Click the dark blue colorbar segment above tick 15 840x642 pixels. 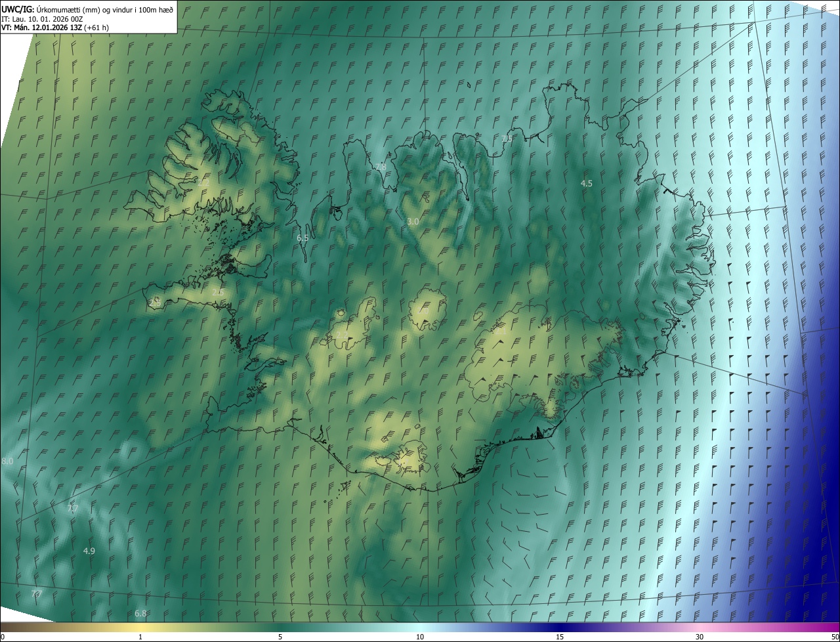pos(560,627)
